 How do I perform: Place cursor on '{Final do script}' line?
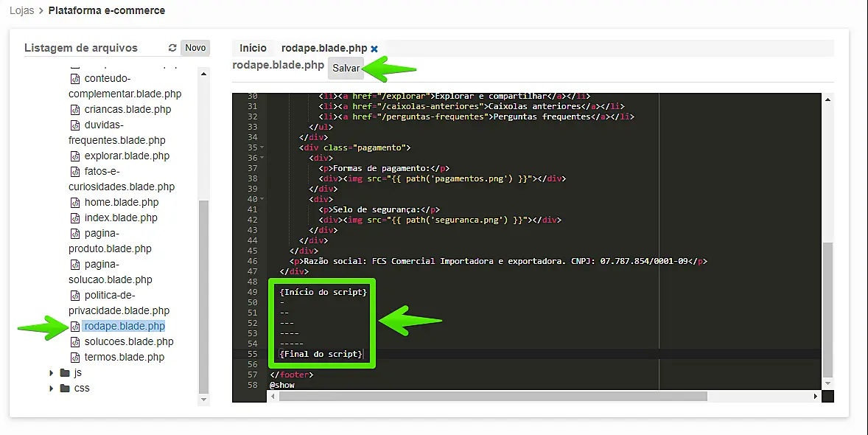click(x=321, y=354)
